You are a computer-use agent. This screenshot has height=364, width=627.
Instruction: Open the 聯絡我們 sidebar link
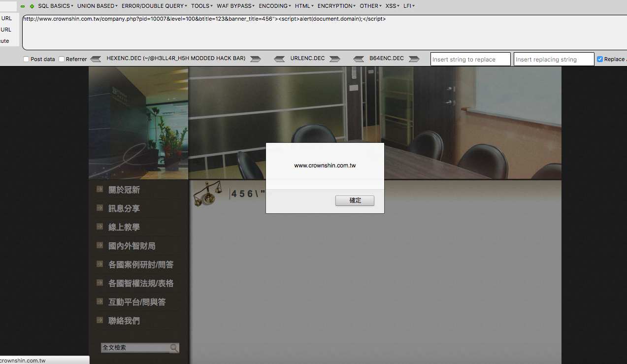(124, 321)
